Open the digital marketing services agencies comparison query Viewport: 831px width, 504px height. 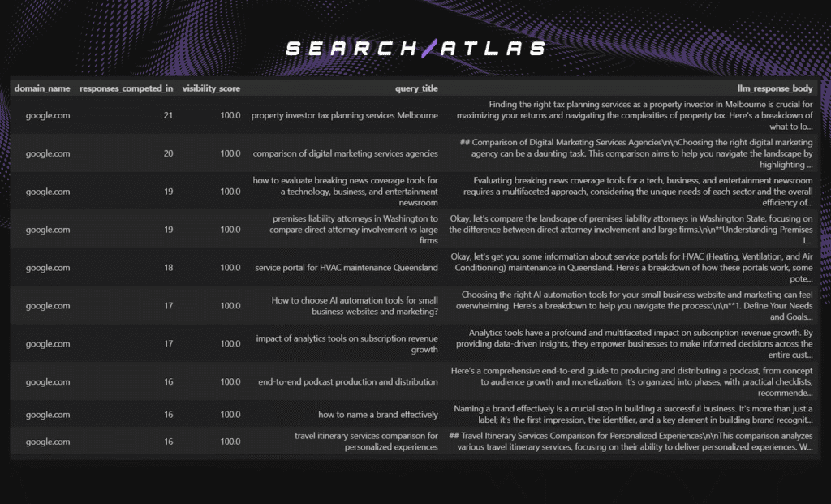[x=345, y=153]
